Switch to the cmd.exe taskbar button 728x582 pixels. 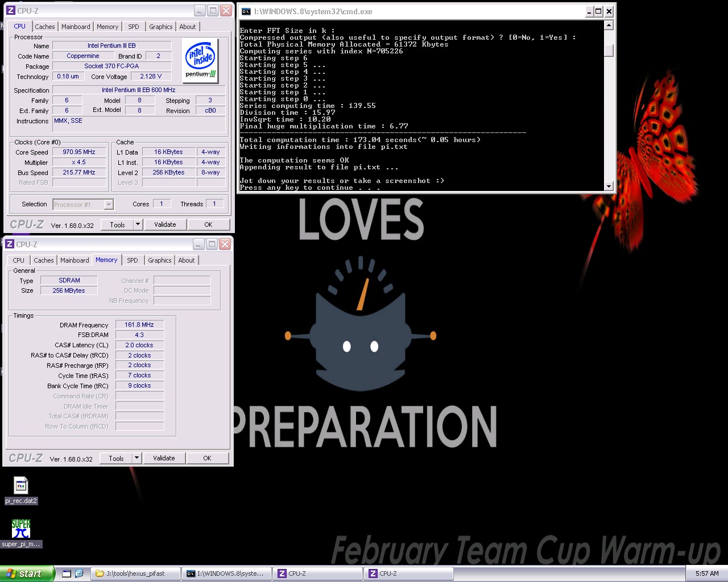click(x=226, y=573)
